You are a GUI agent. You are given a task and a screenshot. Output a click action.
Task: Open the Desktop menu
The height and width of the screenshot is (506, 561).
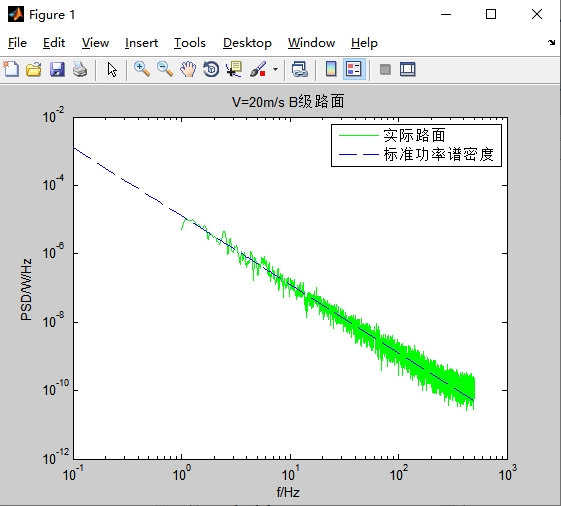point(247,43)
